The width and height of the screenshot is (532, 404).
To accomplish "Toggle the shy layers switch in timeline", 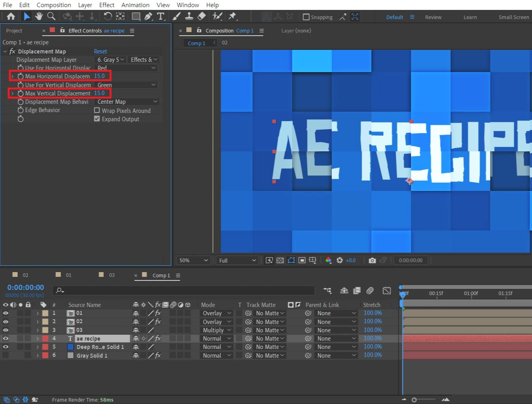I will [344, 291].
